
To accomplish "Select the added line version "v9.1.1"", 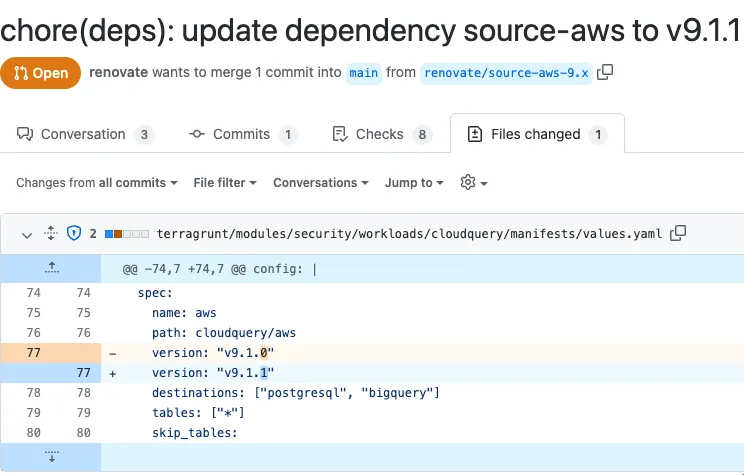I will click(213, 373).
